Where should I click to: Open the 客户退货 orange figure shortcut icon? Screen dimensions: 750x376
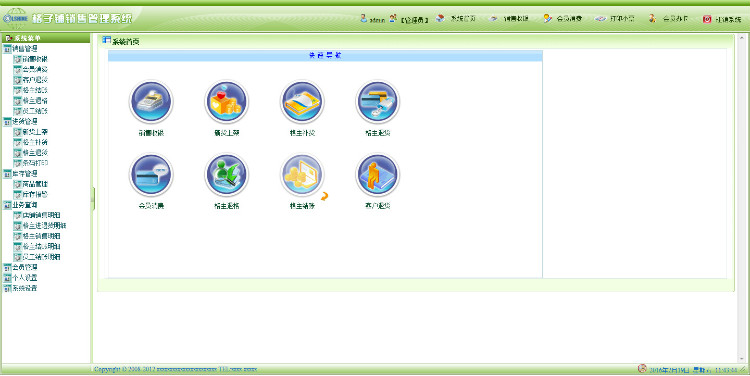pos(377,175)
